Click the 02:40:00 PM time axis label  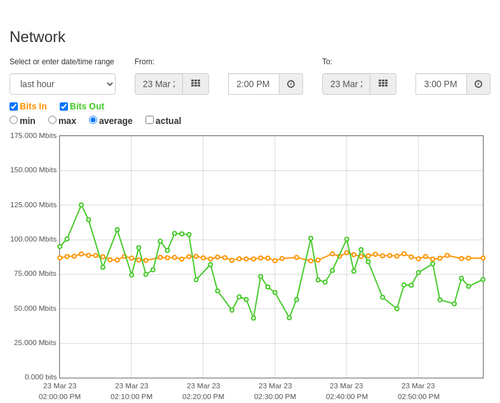click(x=347, y=397)
